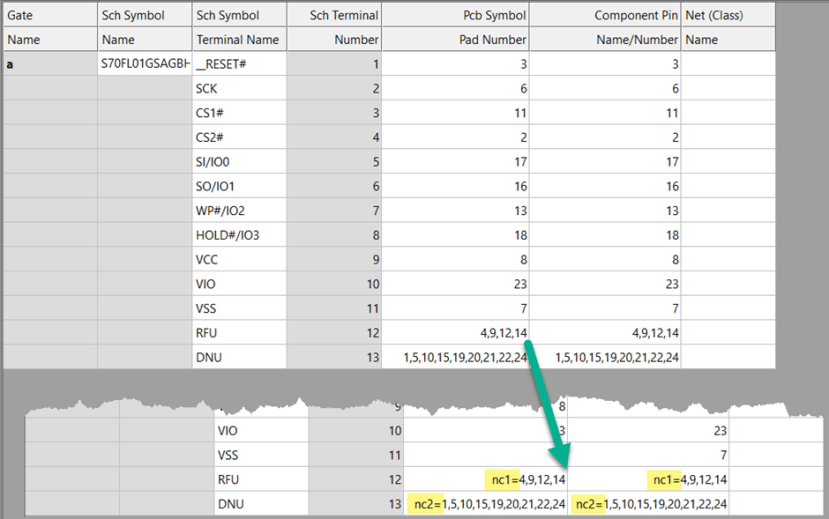This screenshot has width=829, height=519.
Task: Click the 'Gate' column header
Action: (50, 15)
